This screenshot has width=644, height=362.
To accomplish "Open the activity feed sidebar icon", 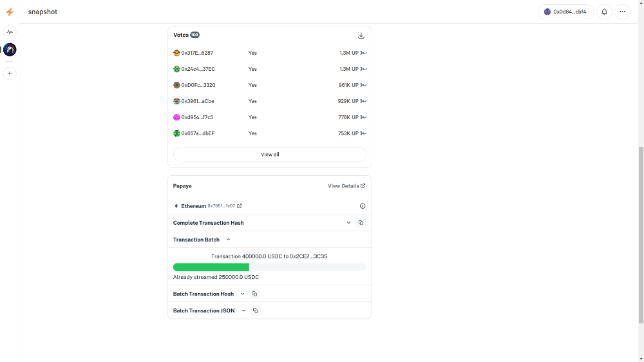I will pos(10,32).
